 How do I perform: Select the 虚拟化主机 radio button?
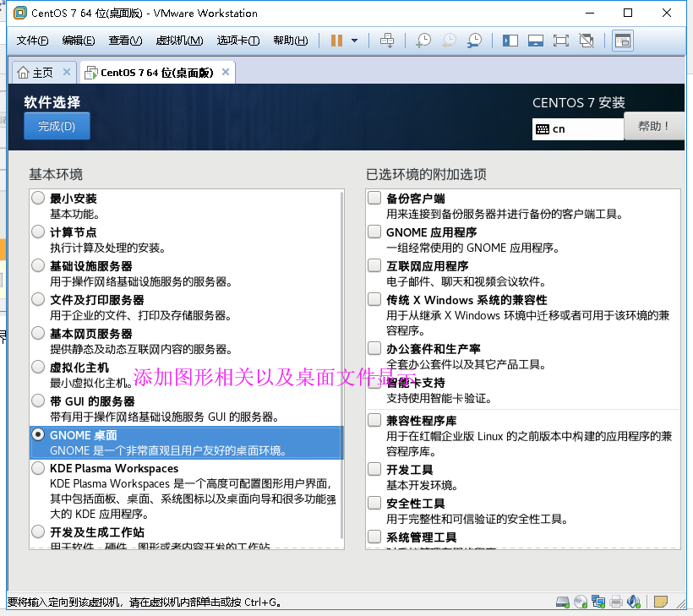pos(38,367)
